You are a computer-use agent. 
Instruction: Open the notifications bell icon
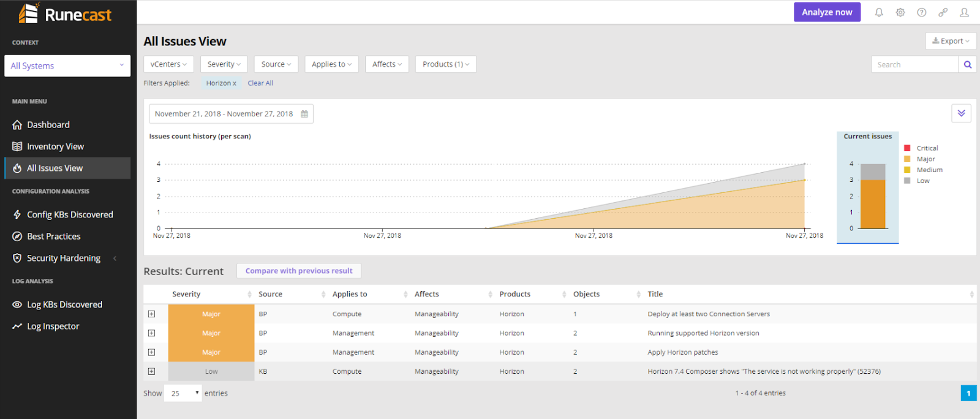(879, 12)
